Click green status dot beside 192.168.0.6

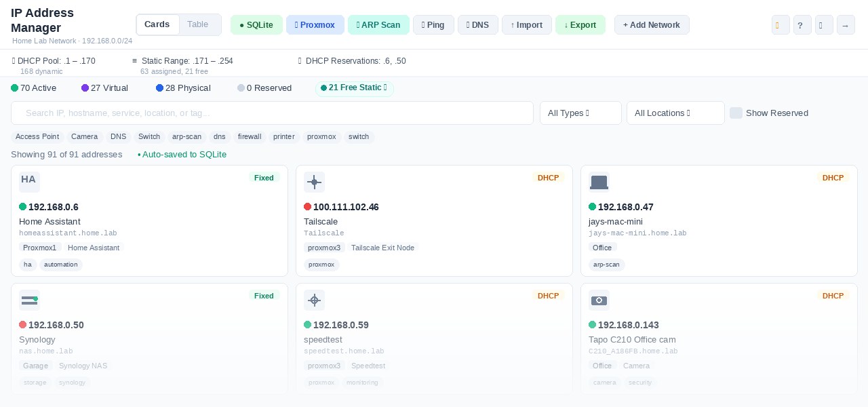click(x=22, y=207)
